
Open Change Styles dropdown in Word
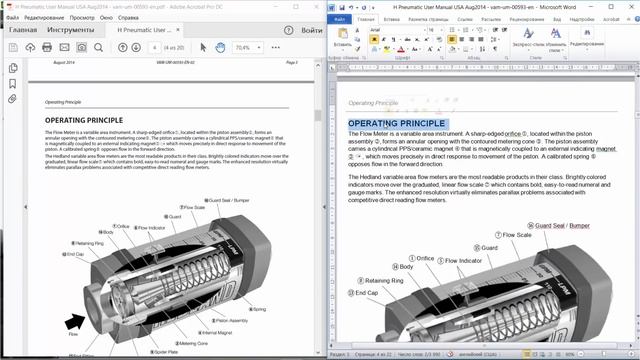[x=556, y=40]
